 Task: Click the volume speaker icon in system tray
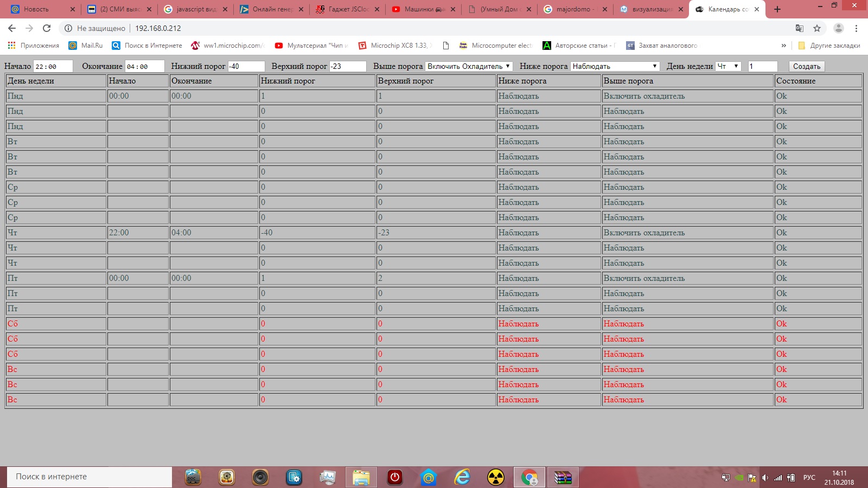pos(765,478)
